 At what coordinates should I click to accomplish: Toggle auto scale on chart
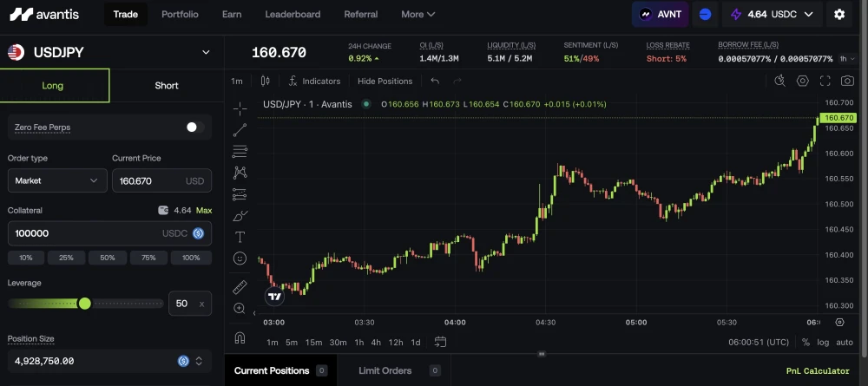tap(845, 343)
